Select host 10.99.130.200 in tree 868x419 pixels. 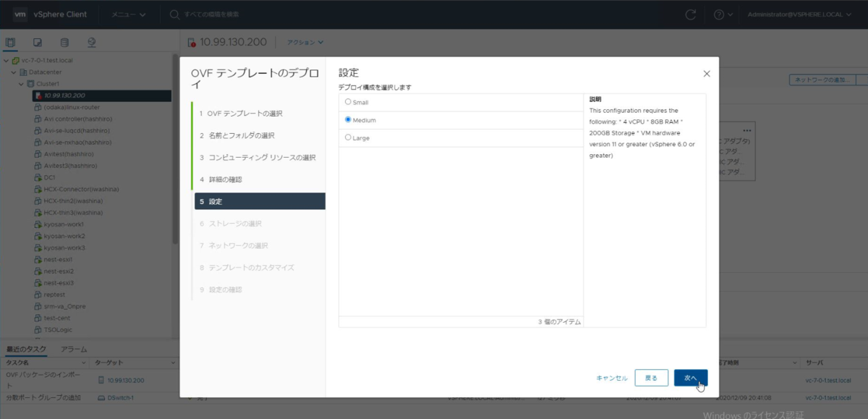click(x=102, y=96)
